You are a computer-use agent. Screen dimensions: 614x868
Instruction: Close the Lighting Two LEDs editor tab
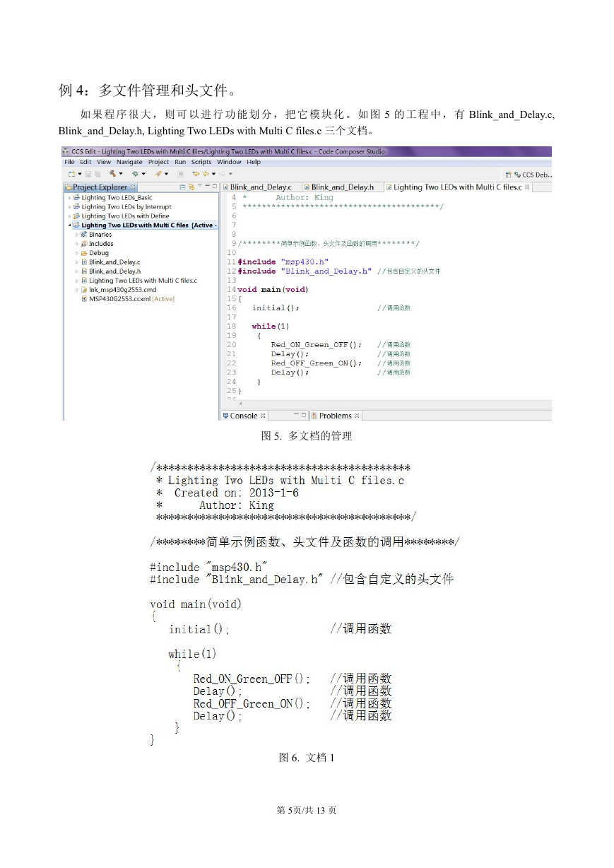click(526, 187)
